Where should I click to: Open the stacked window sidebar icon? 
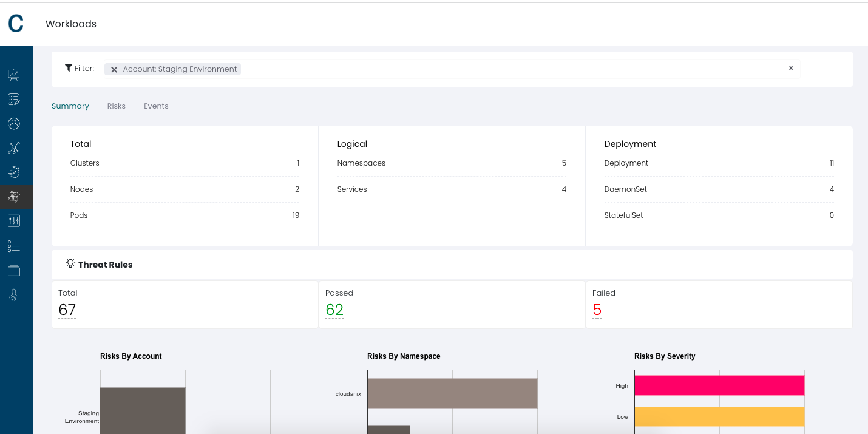coord(14,271)
